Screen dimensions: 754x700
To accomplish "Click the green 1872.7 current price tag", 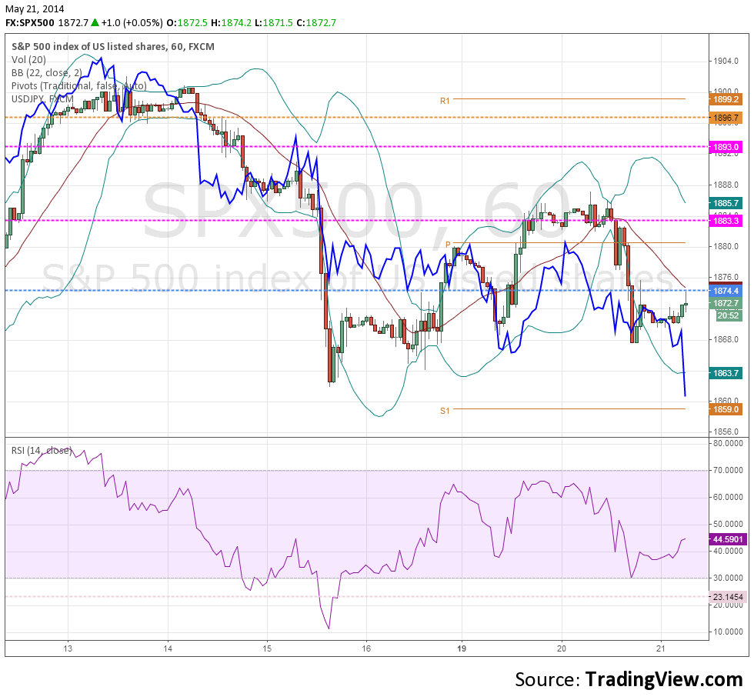I will (726, 303).
